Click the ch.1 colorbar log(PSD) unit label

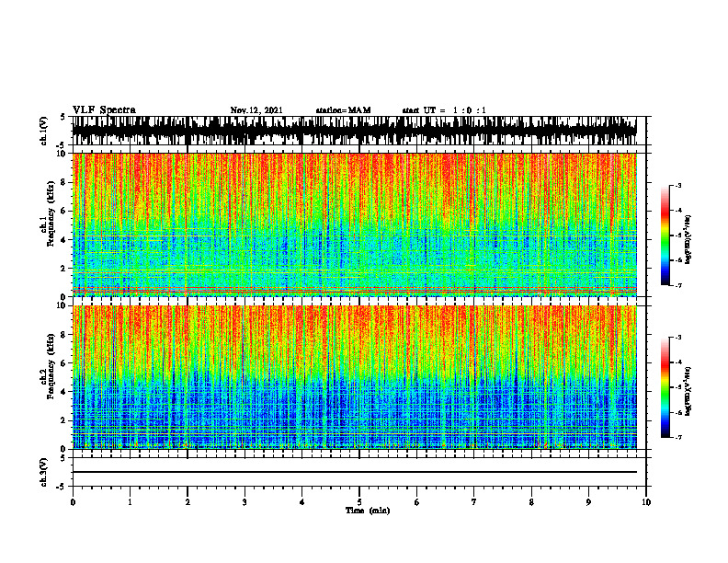tap(688, 240)
